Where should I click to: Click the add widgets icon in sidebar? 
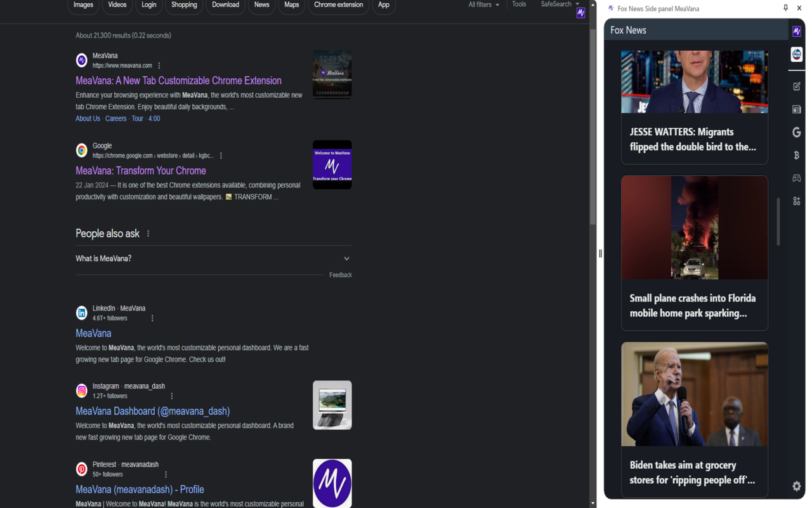coord(797,201)
